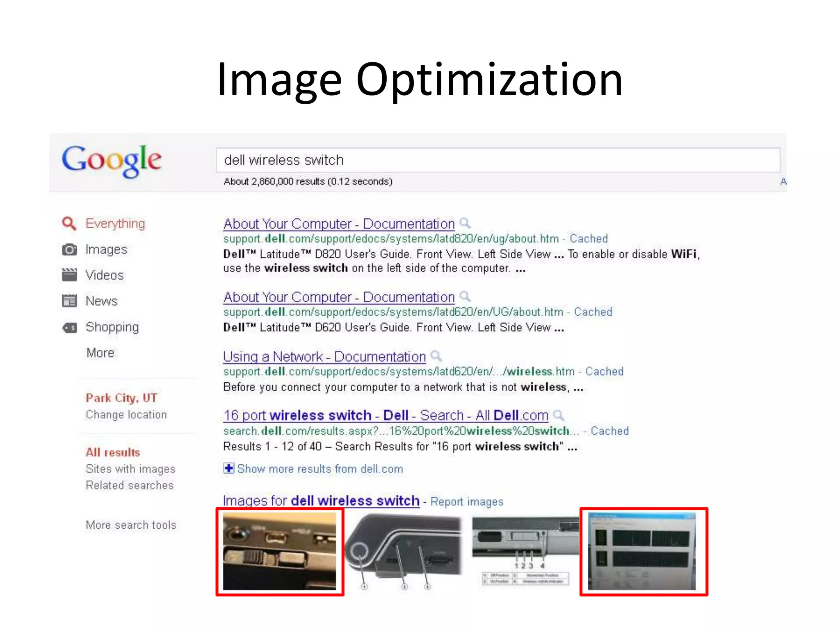Switch to Images results

[x=106, y=249]
